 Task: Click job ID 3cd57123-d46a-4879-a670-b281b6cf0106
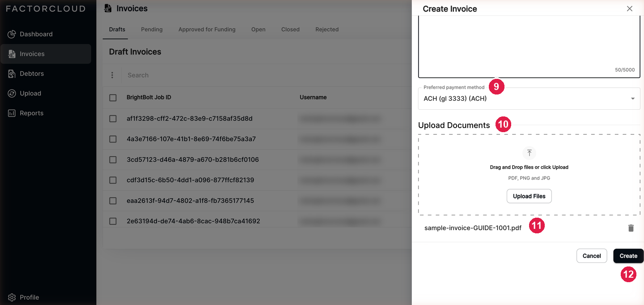point(193,160)
